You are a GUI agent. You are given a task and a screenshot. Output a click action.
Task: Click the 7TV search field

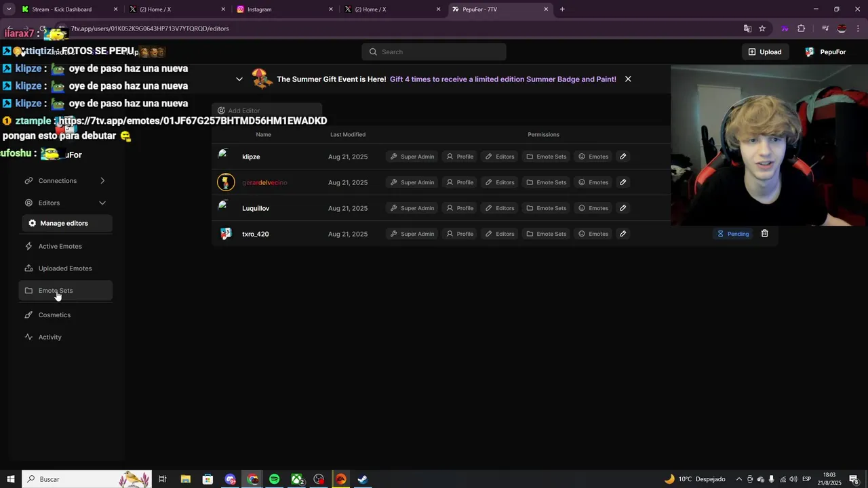coord(434,52)
